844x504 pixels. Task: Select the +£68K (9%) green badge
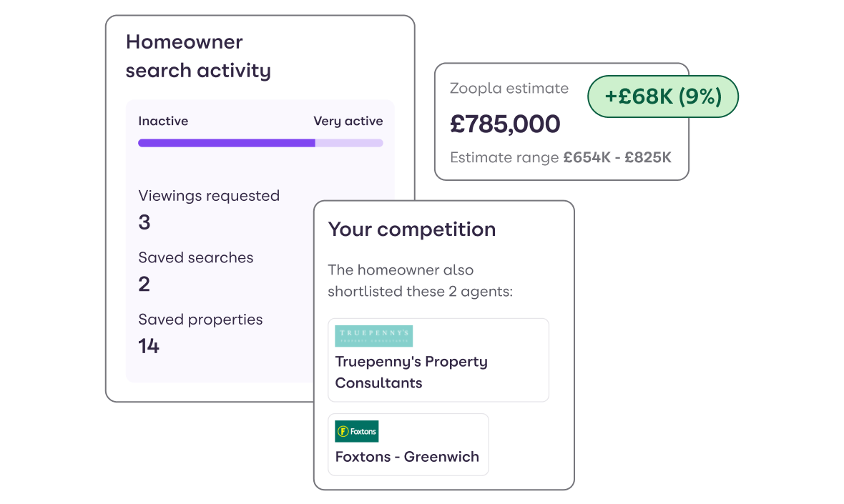pyautogui.click(x=662, y=97)
